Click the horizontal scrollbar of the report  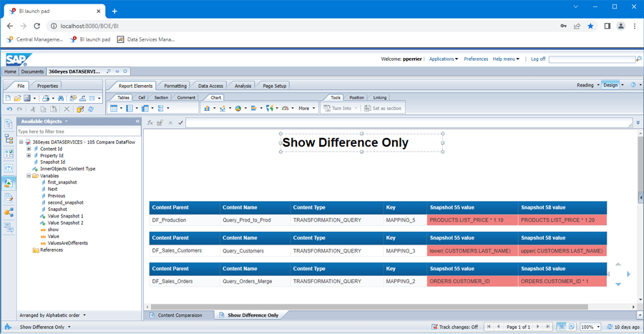(369, 307)
